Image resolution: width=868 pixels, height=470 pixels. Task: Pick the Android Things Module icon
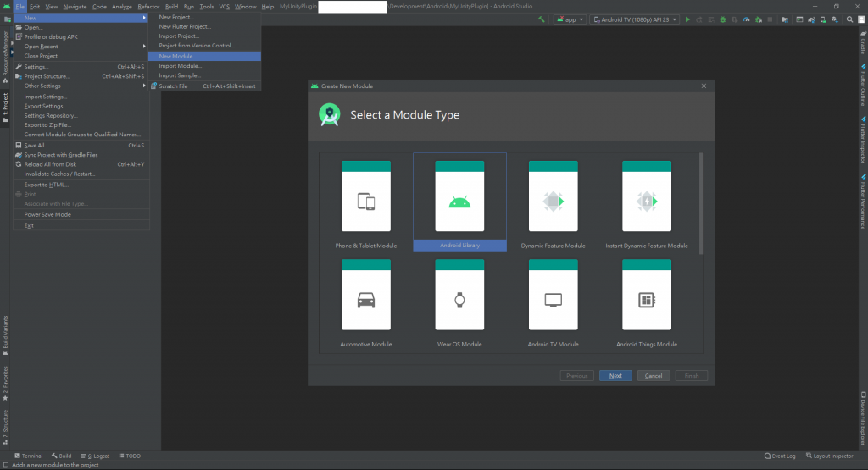coord(647,301)
